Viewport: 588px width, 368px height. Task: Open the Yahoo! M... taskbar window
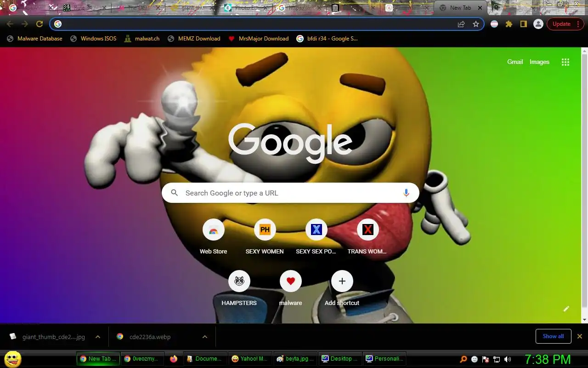coord(249,359)
